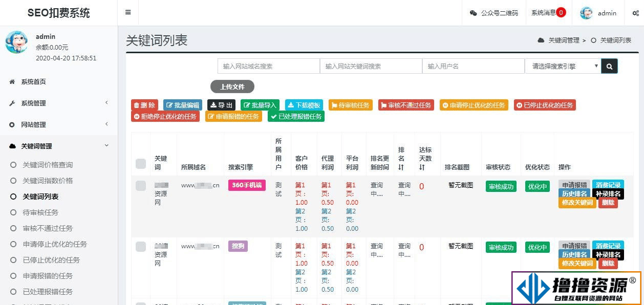
Task: Click the orange 待审核任务 filter button
Action: click(x=351, y=105)
